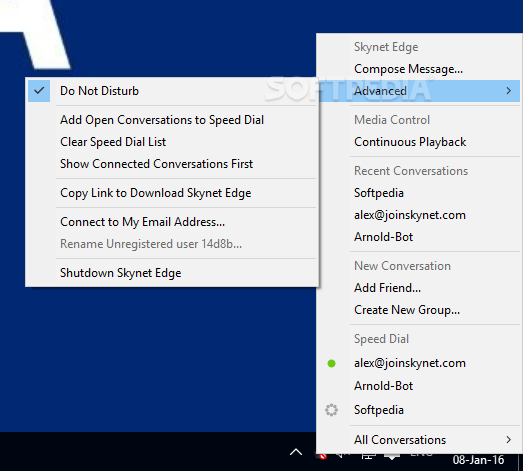Select Add Open Conversations to Speed Dial
This screenshot has width=523, height=471.
click(172, 120)
